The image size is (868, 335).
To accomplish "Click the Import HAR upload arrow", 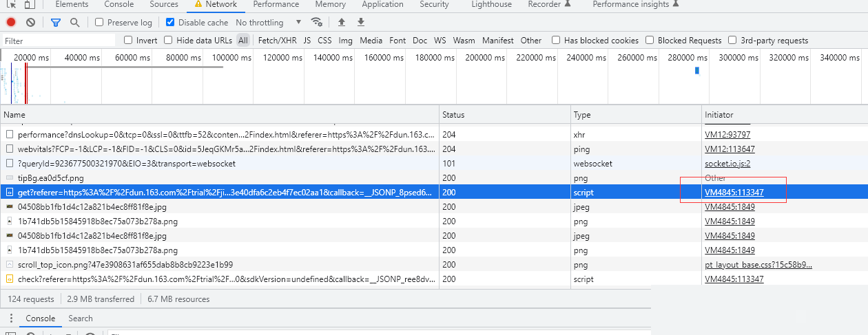I will (342, 23).
